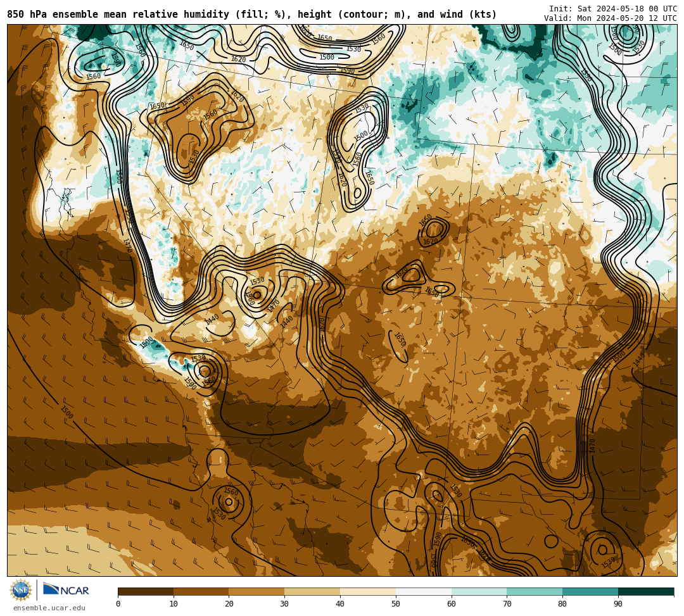The height and width of the screenshot is (616, 684).
Task: Click the colorbar label 80
Action: 562,604
